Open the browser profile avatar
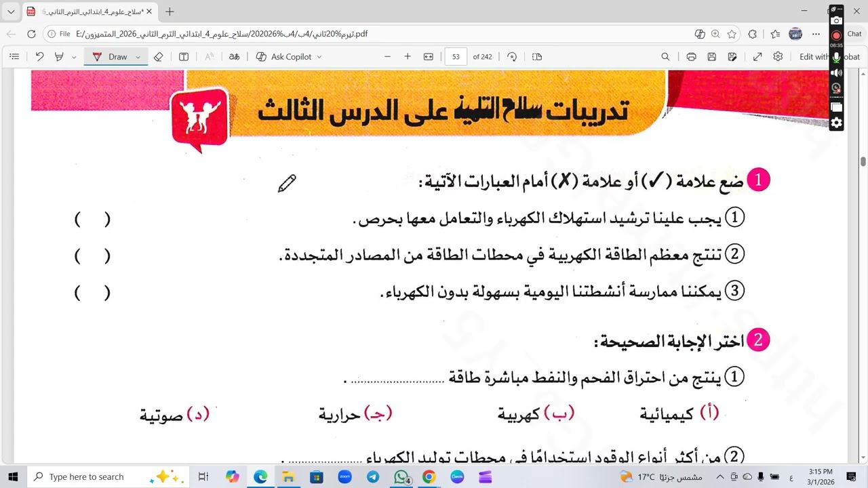This screenshot has width=868, height=488. [796, 34]
